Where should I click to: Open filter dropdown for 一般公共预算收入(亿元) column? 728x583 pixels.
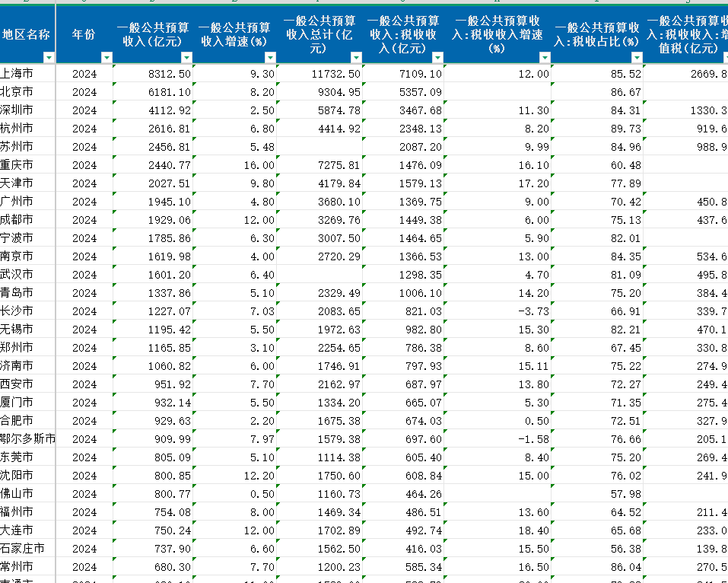186,58
